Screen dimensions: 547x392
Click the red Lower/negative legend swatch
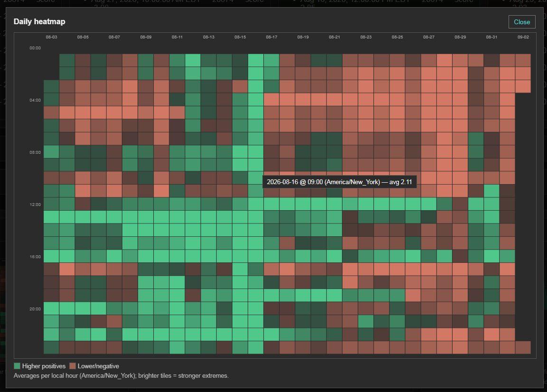[73, 366]
